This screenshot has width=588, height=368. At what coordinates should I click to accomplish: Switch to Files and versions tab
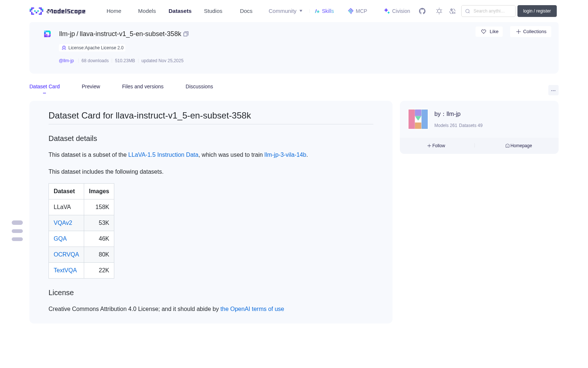click(x=143, y=86)
